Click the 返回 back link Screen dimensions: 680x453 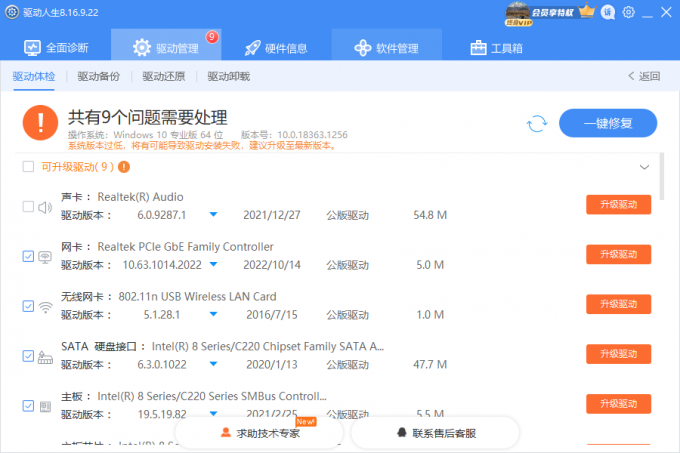[x=644, y=76]
